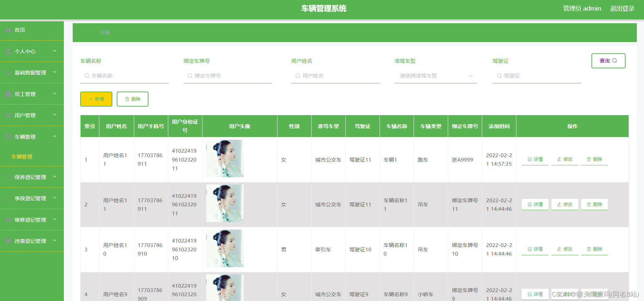
Task: Open the 请选择准驾车型 dropdown
Action: click(436, 76)
